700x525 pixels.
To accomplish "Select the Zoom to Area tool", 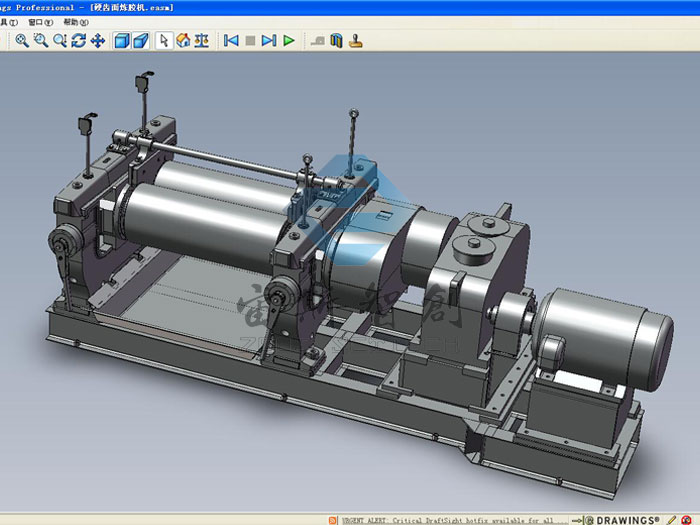I will 41,41.
